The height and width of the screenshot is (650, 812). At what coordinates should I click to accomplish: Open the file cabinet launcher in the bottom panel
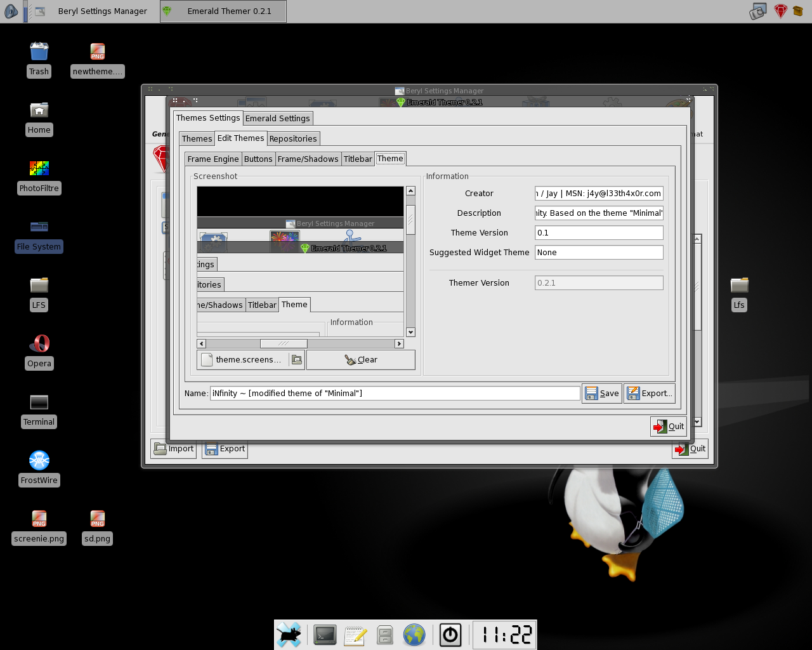click(x=384, y=635)
